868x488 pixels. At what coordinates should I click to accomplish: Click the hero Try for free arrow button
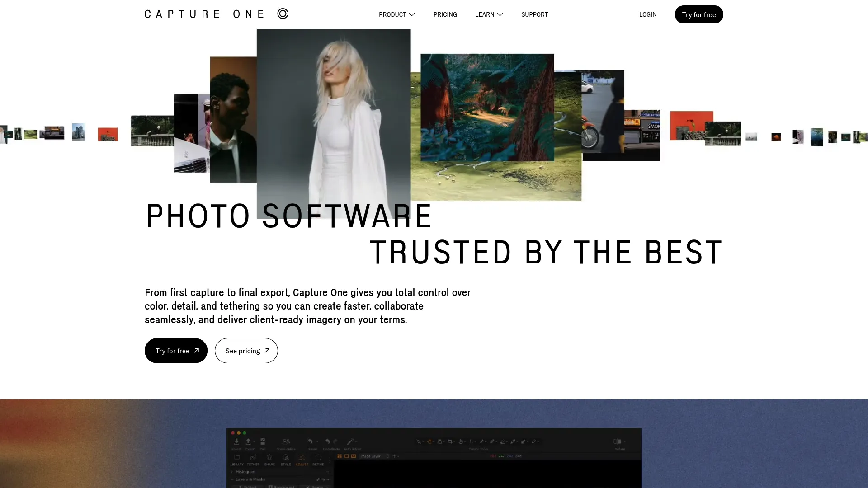pyautogui.click(x=176, y=351)
